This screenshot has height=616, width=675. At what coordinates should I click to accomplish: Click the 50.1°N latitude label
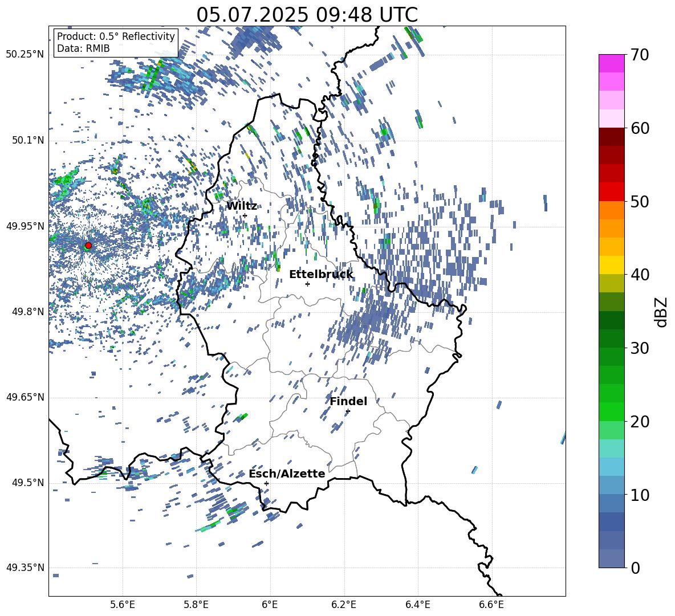click(29, 140)
